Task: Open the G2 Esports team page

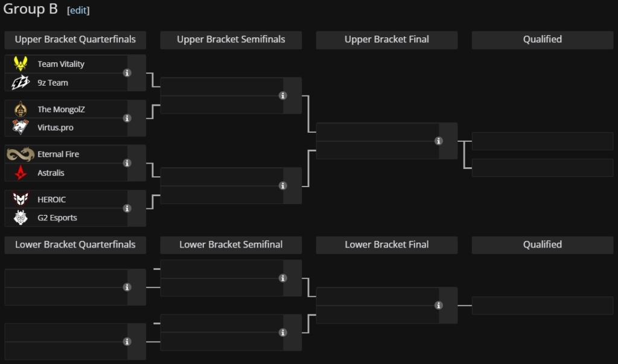Action: click(57, 218)
